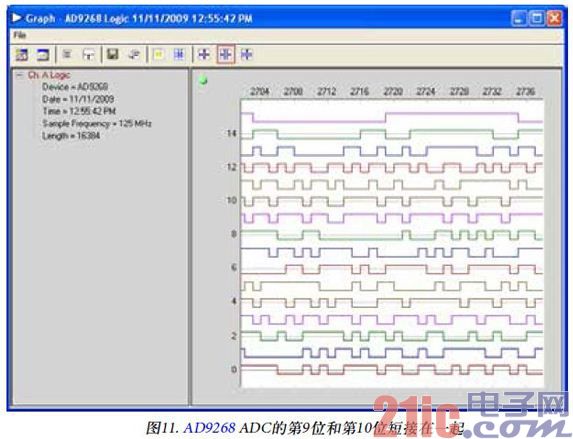Viewport: 573px width, 439px height.
Task: Click the window-shaped second toolbar icon
Action: 43,55
